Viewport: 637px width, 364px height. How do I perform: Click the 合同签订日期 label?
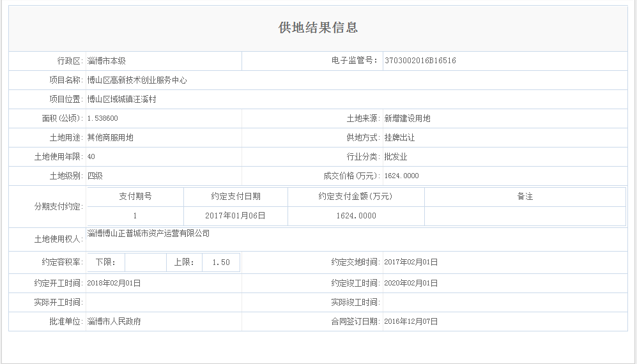356,321
